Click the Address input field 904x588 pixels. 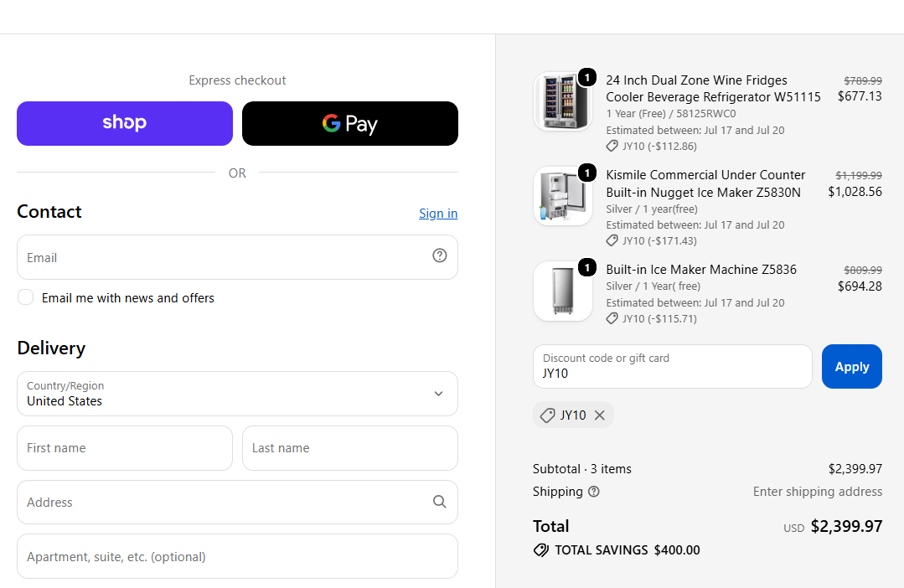pos(238,502)
